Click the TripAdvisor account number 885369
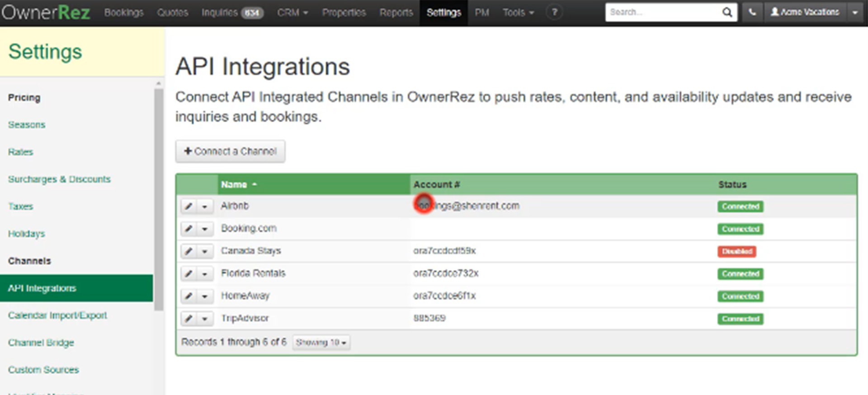The image size is (868, 395). 429,318
